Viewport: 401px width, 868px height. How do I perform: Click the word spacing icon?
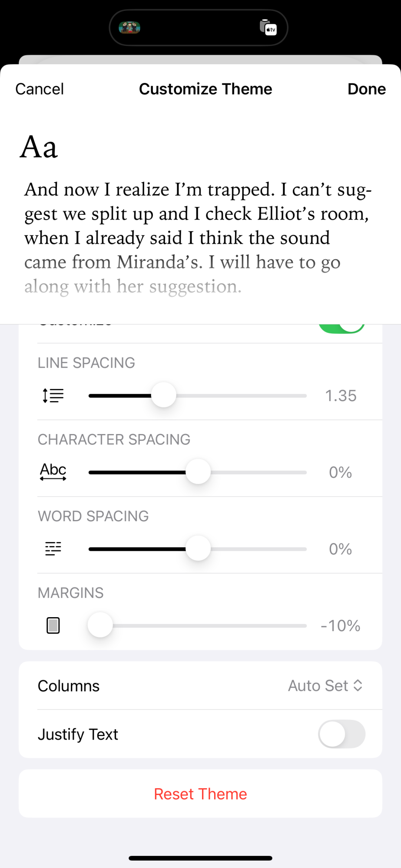coord(53,549)
